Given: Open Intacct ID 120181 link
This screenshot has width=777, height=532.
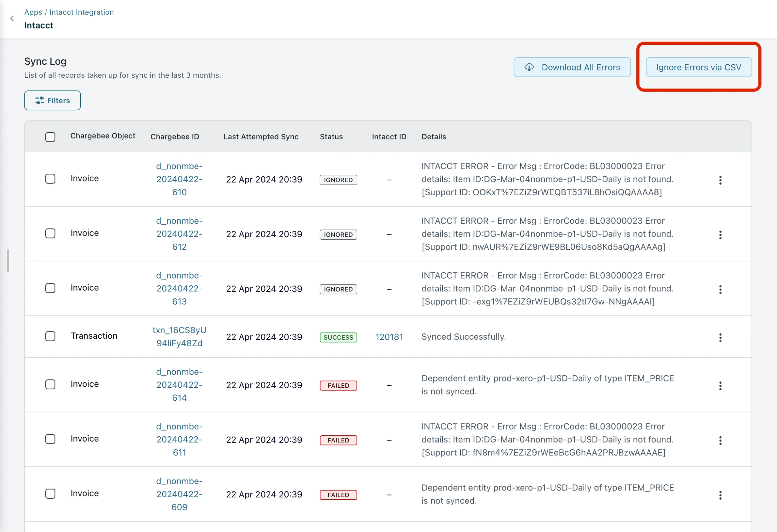Looking at the screenshot, I should click(389, 337).
